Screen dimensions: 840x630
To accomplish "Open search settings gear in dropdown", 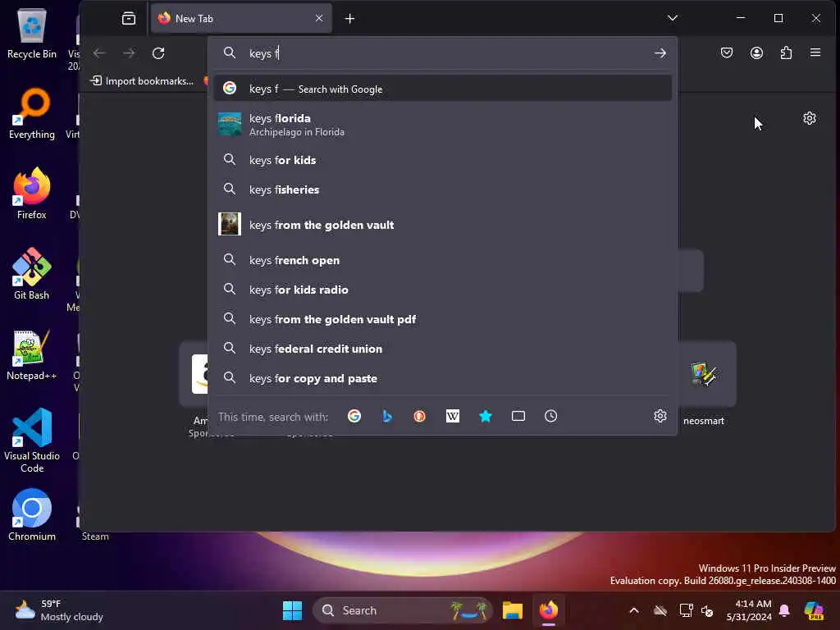I will point(660,416).
